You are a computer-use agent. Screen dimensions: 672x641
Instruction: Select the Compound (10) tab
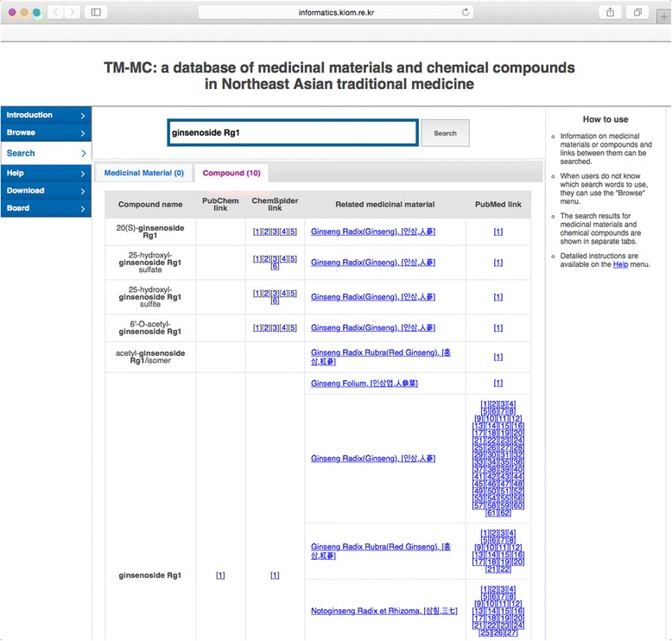pyautogui.click(x=231, y=173)
